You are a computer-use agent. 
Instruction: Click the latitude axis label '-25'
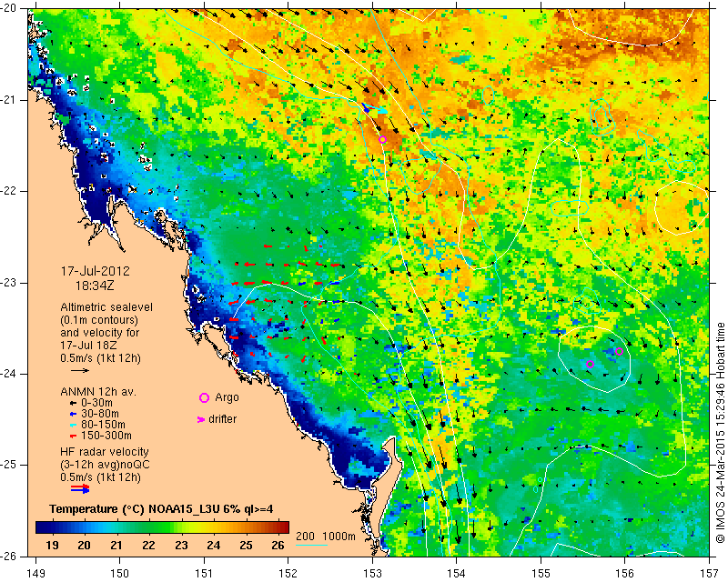tap(8, 465)
